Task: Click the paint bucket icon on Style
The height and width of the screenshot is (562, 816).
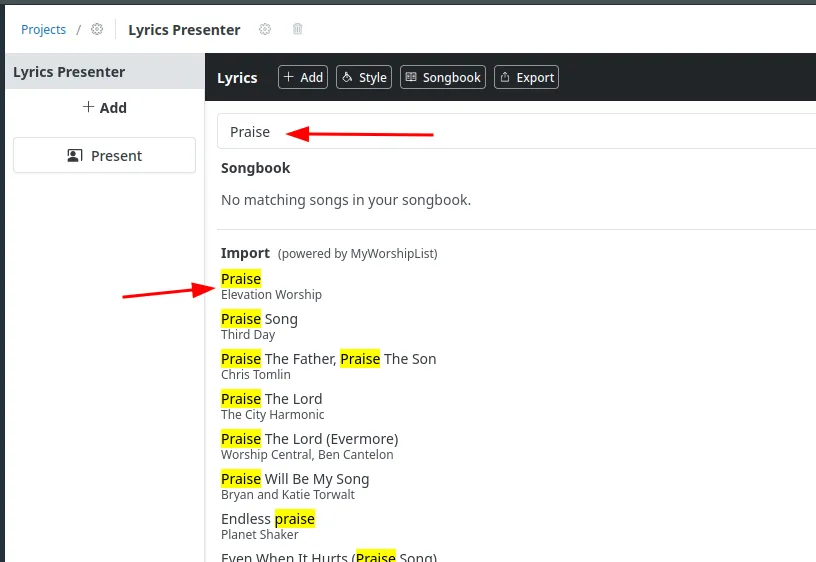Action: tap(347, 77)
